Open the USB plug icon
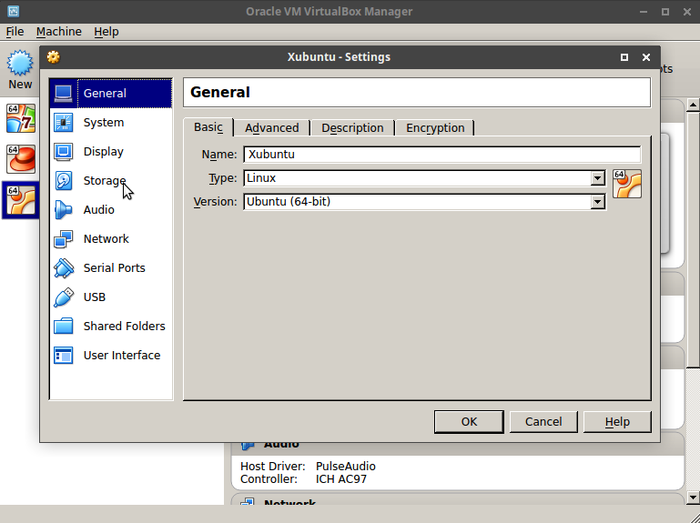The height and width of the screenshot is (523, 700). (63, 297)
